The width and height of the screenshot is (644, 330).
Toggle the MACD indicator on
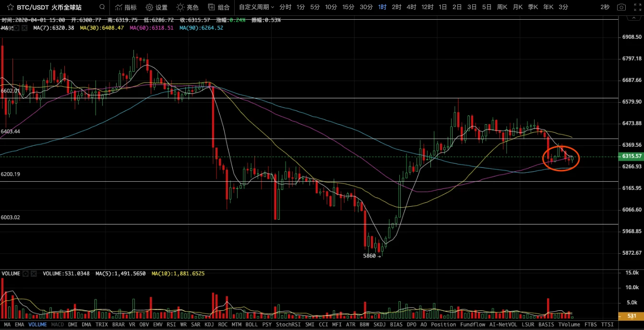coord(57,325)
